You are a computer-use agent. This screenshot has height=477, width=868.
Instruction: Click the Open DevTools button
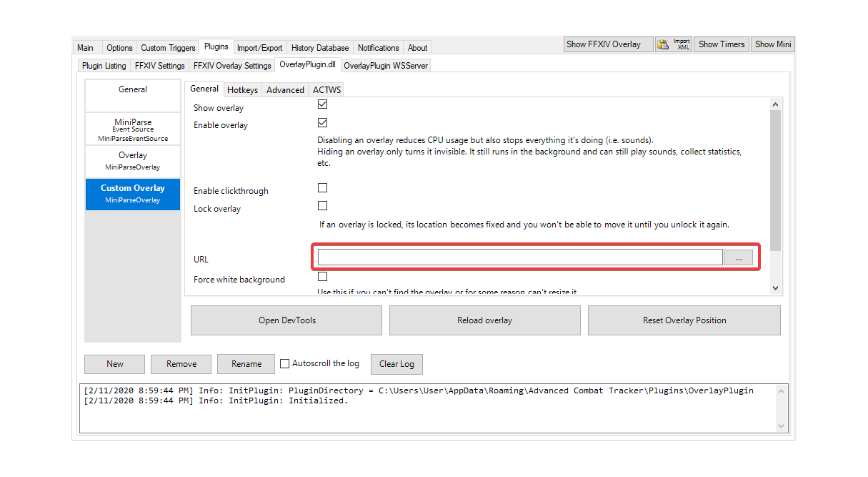point(285,320)
